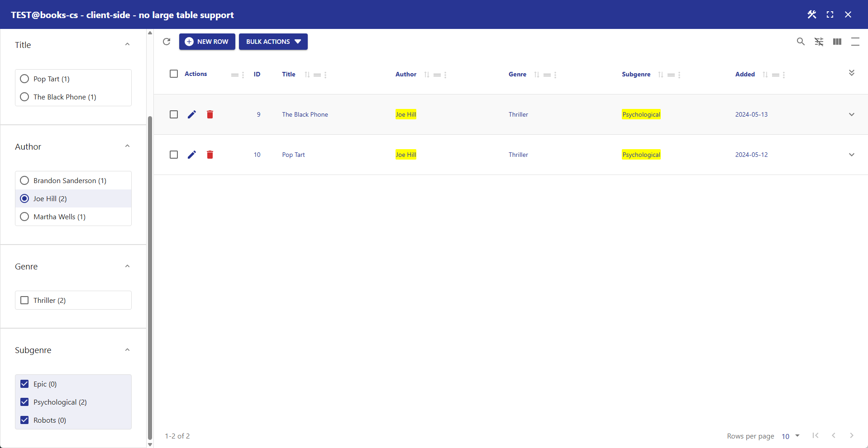Click the Added column header

745,74
